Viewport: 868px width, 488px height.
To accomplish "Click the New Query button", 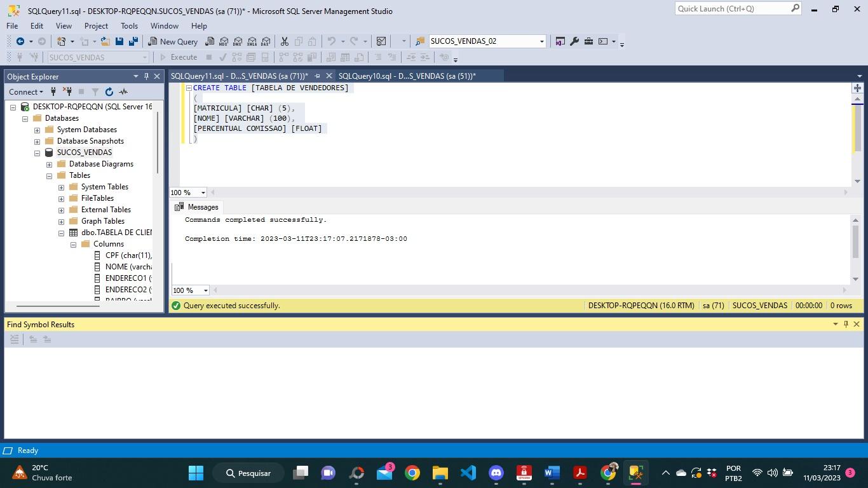I will (173, 41).
